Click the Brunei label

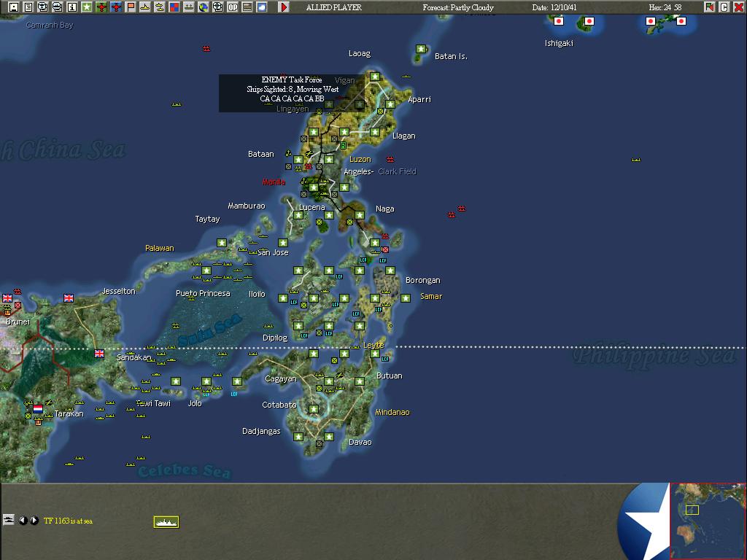point(18,322)
